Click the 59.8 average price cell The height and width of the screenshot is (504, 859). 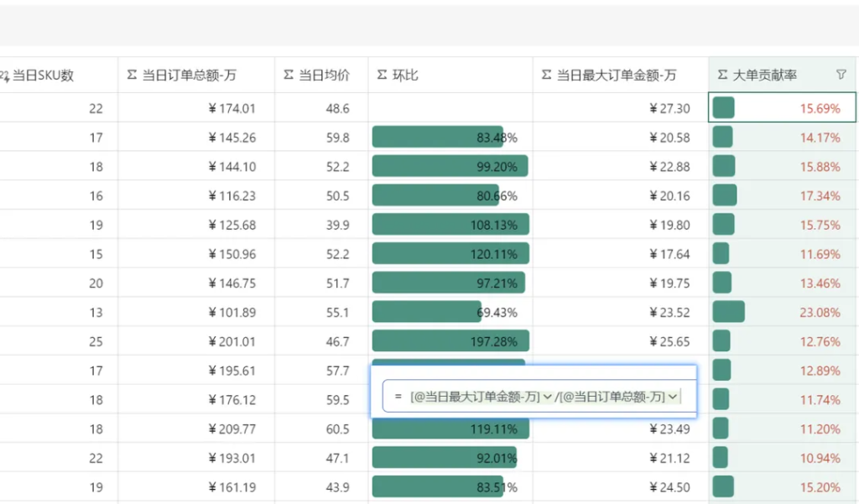tap(321, 137)
